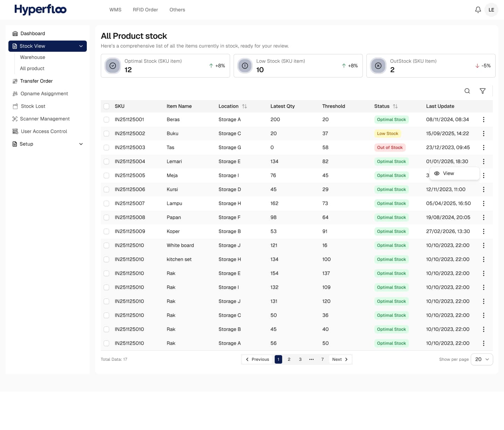Sort the table by Status column

[395, 106]
